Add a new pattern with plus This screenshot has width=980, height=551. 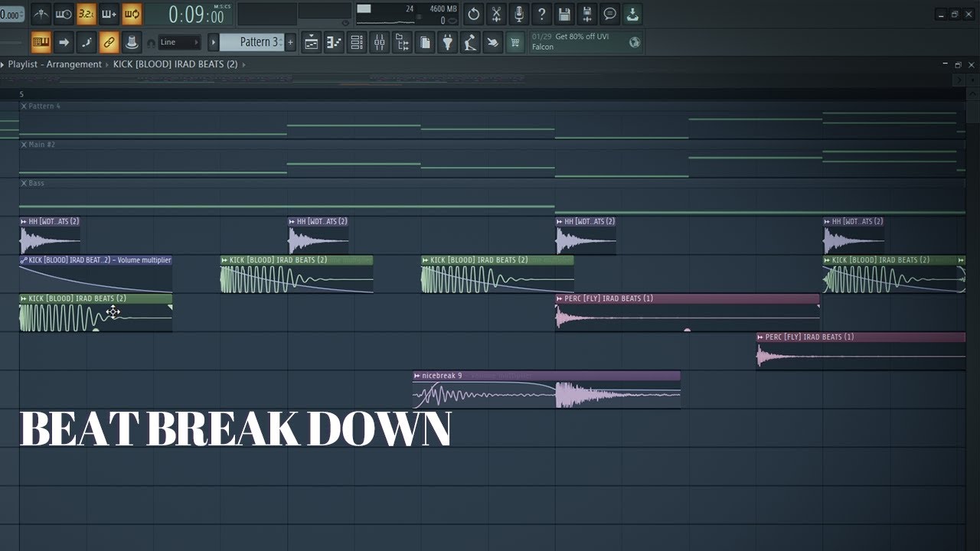[x=290, y=42]
